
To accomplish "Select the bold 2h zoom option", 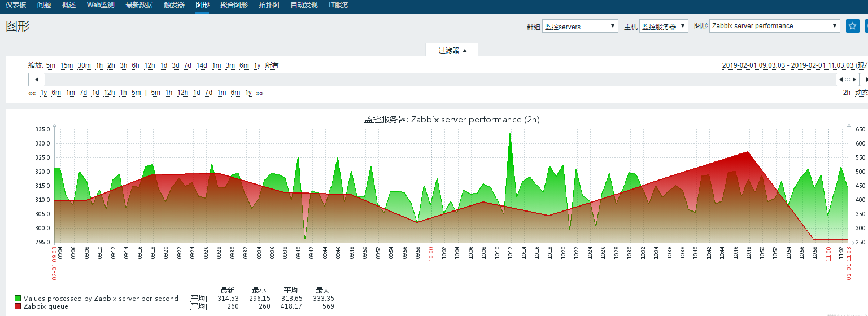I will pyautogui.click(x=111, y=65).
